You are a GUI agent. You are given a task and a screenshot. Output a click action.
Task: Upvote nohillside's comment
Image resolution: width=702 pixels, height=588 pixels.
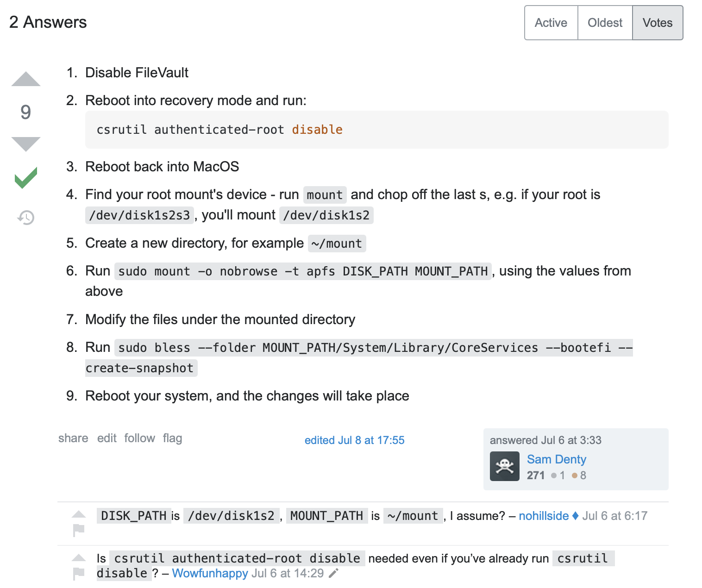[79, 514]
